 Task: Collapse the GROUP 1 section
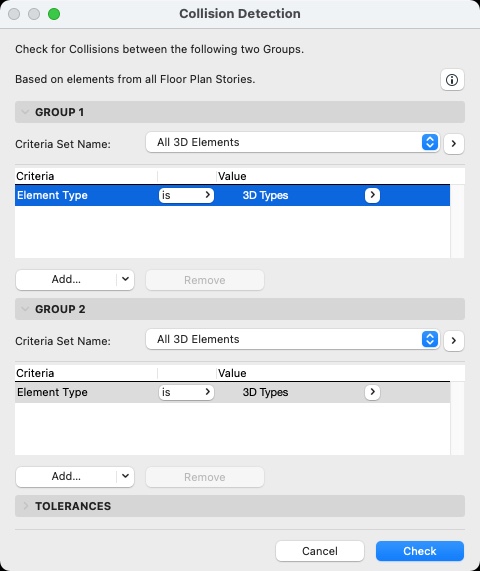[25, 112]
